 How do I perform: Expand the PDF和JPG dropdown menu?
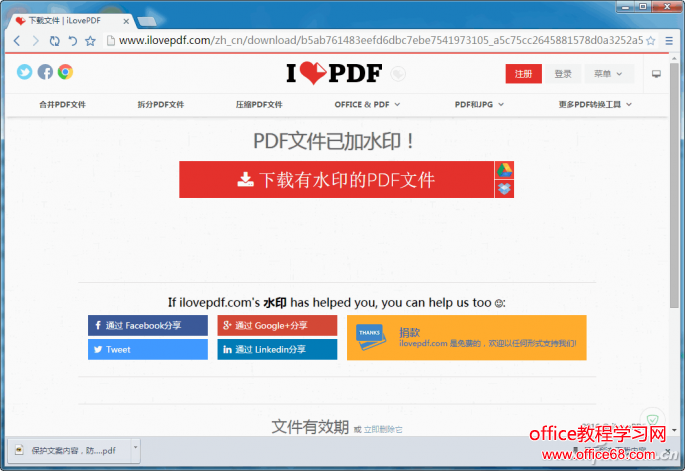(x=479, y=104)
